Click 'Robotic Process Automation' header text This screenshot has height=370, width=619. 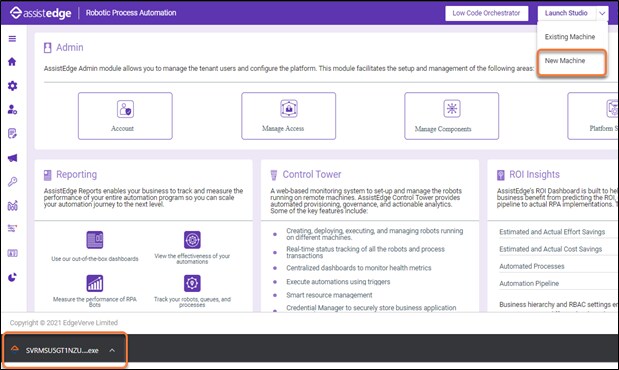pos(131,13)
